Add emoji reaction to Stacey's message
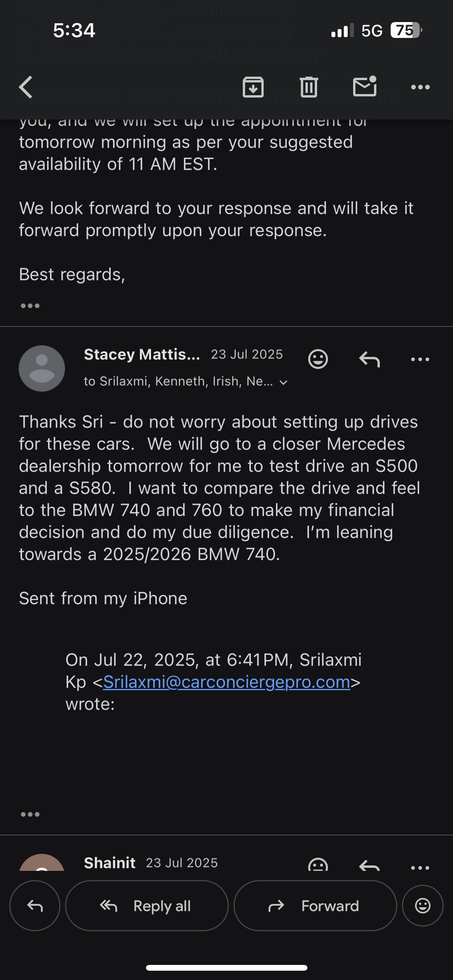453x980 pixels. (318, 359)
